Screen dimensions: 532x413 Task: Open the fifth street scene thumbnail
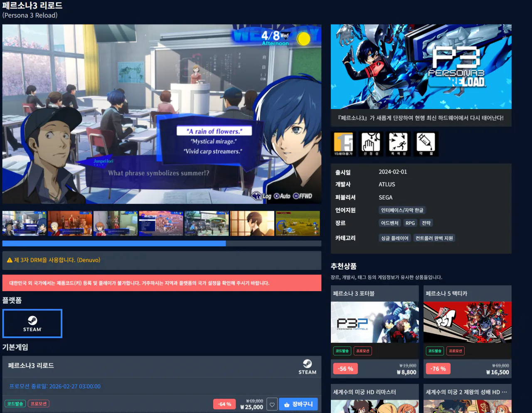(207, 223)
